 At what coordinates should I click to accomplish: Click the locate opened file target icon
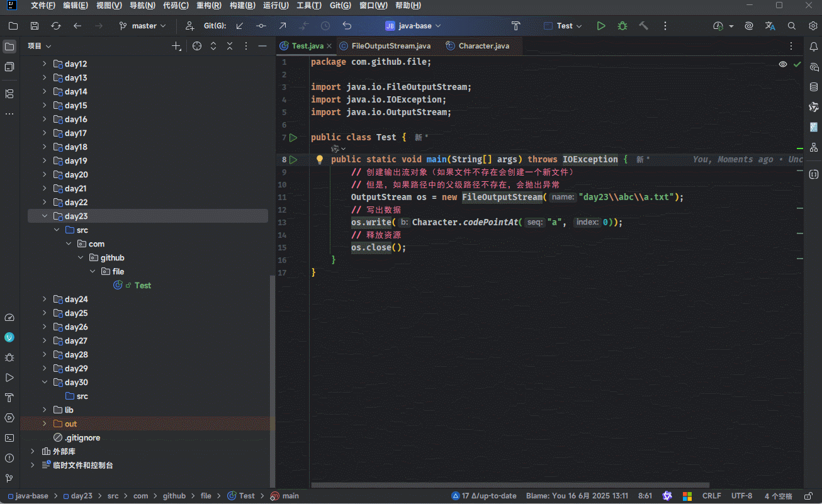(197, 46)
